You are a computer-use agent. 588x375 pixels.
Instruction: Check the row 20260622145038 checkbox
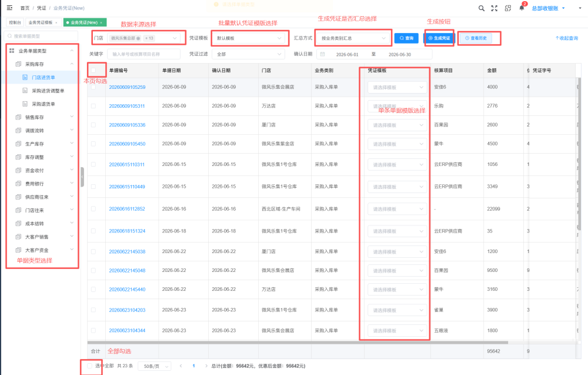93,251
